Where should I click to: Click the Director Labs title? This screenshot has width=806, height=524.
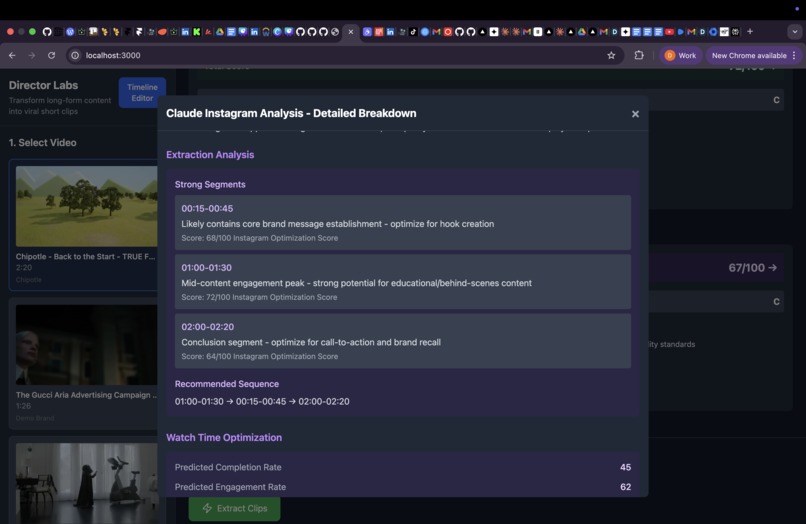(43, 85)
